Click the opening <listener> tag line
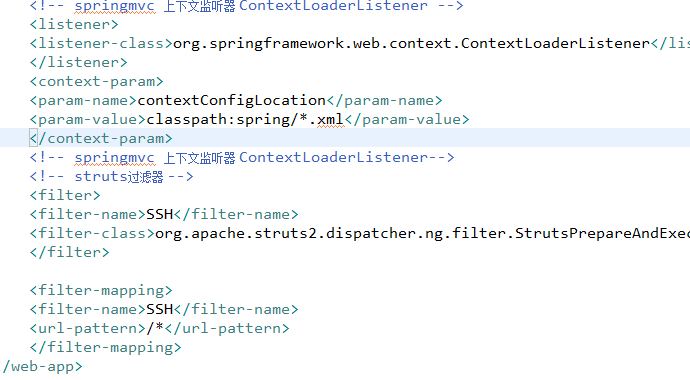The width and height of the screenshot is (690, 380). coord(74,24)
